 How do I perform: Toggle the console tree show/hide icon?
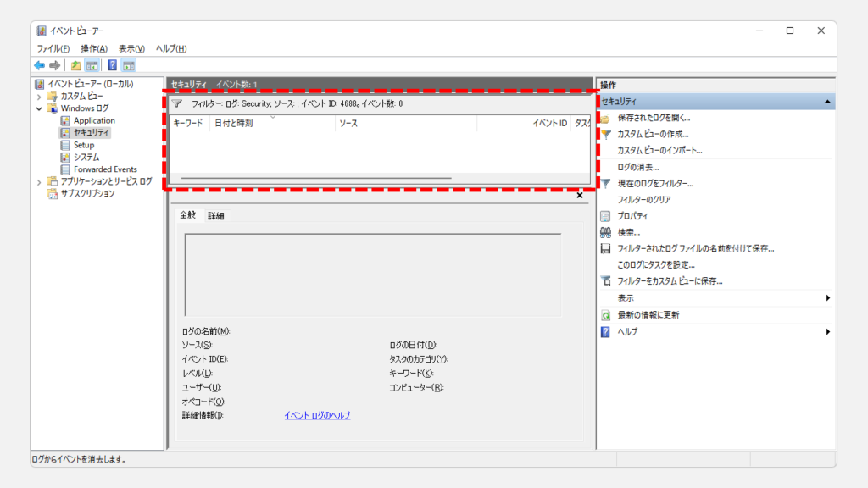92,65
